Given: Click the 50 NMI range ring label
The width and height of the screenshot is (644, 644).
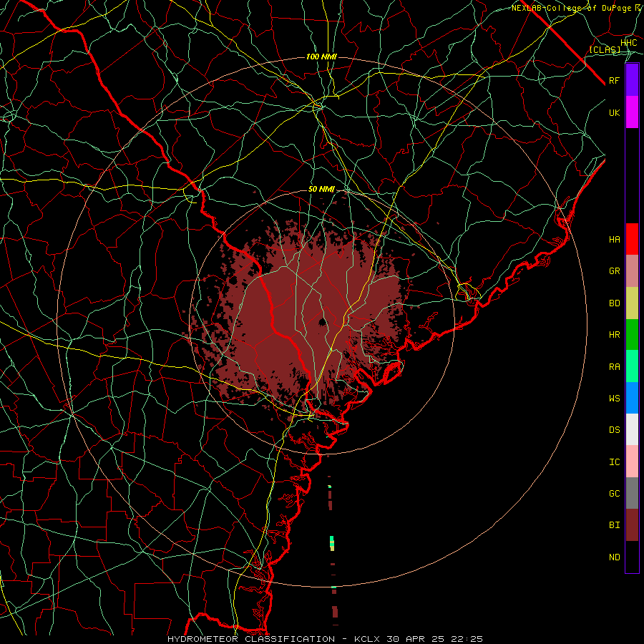Looking at the screenshot, I should pyautogui.click(x=321, y=190).
